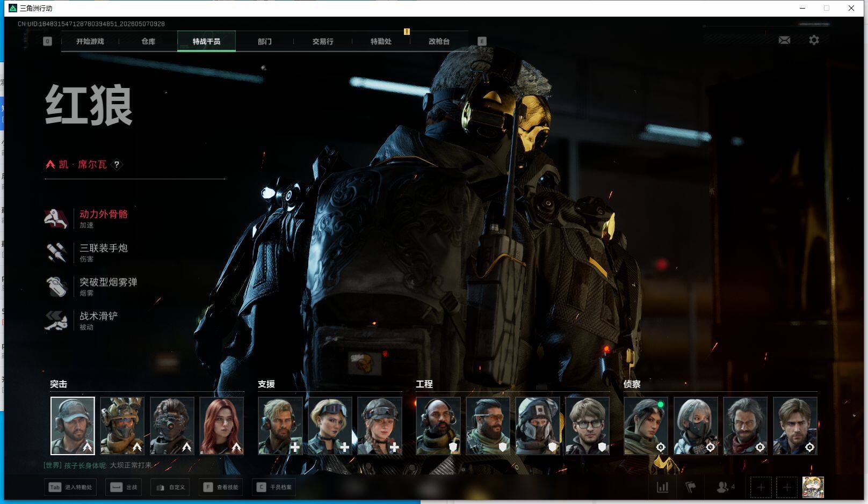
Task: Switch to the 开始游戏 tab
Action: click(x=90, y=41)
